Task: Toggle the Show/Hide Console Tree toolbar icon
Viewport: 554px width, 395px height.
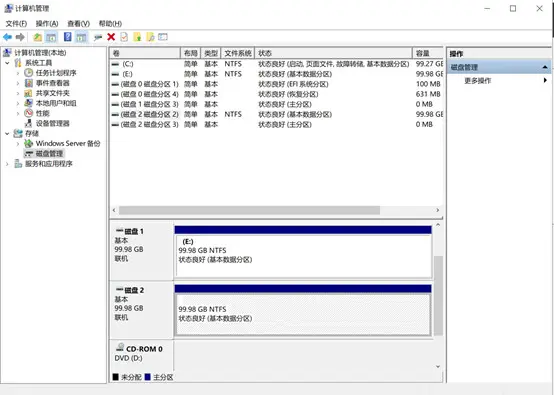Action: 51,37
